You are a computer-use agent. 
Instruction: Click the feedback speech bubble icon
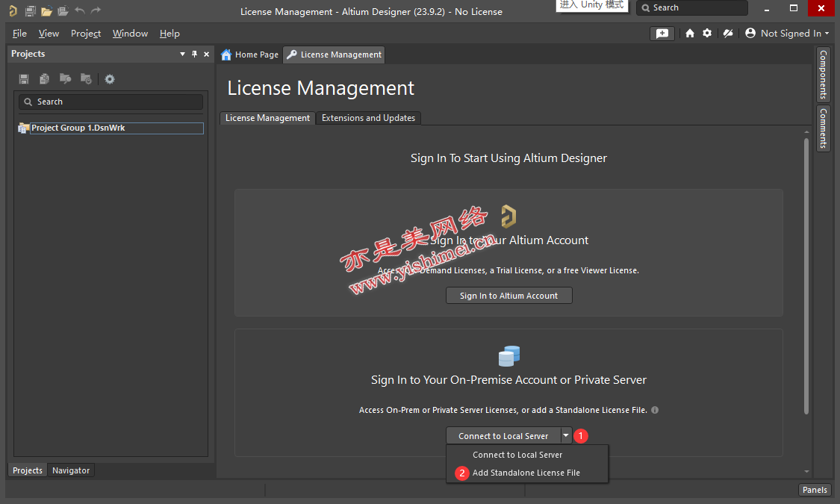click(662, 33)
